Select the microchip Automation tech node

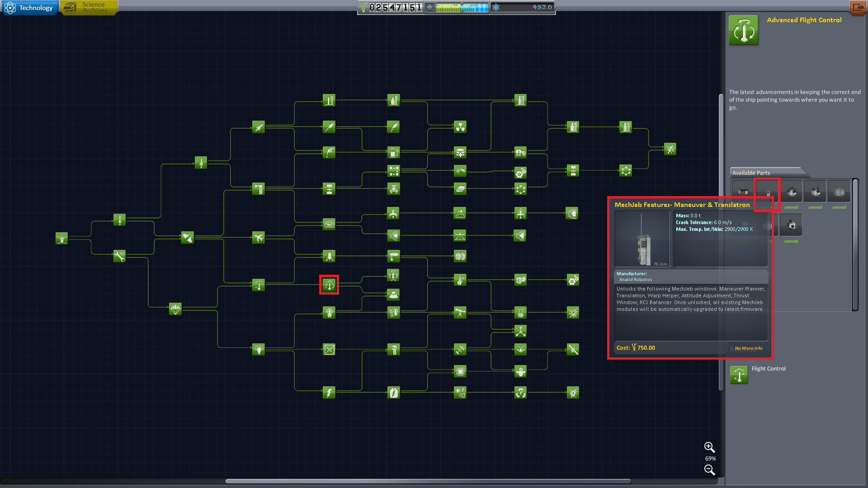click(x=460, y=371)
